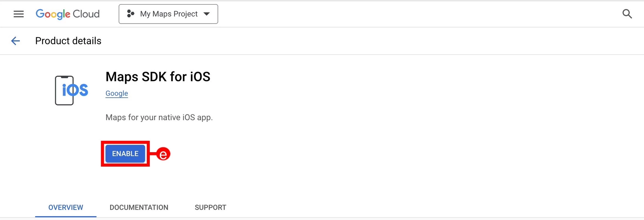
Task: Click the blue underline beneath Overview
Action: pos(66,216)
